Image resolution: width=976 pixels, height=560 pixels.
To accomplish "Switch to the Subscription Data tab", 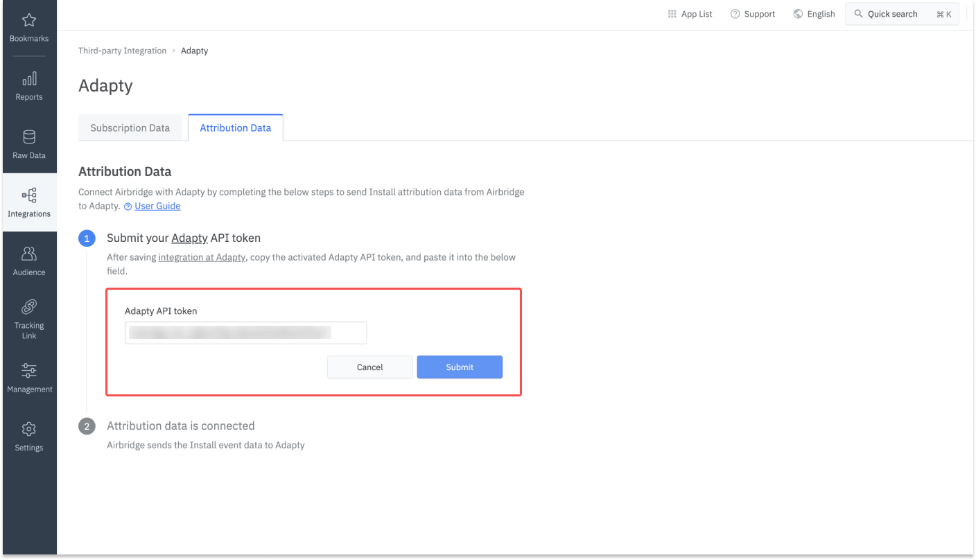I will coord(130,128).
